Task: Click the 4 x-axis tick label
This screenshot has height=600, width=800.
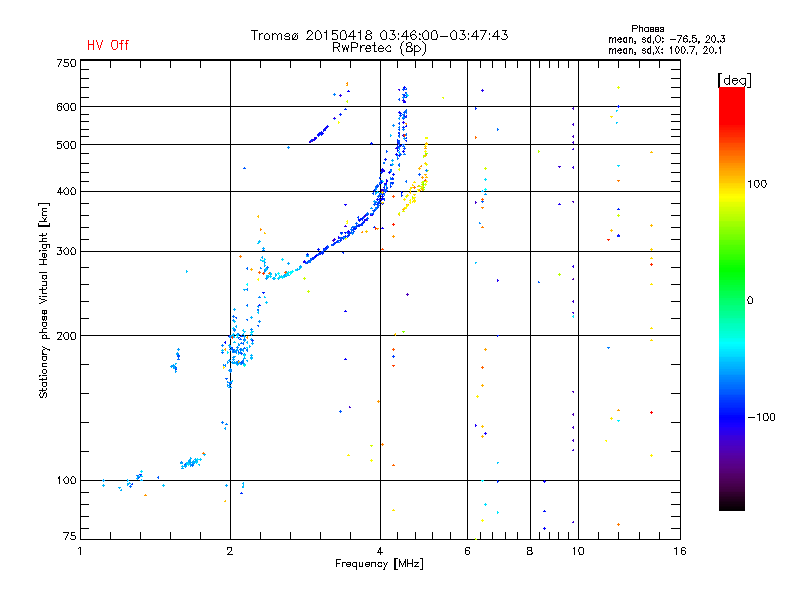Action: 380,551
